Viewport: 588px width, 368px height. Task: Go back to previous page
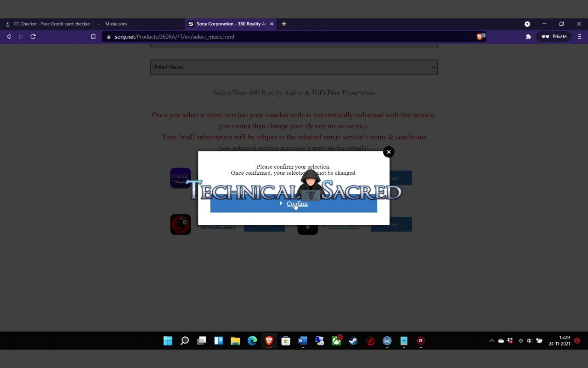click(x=8, y=37)
